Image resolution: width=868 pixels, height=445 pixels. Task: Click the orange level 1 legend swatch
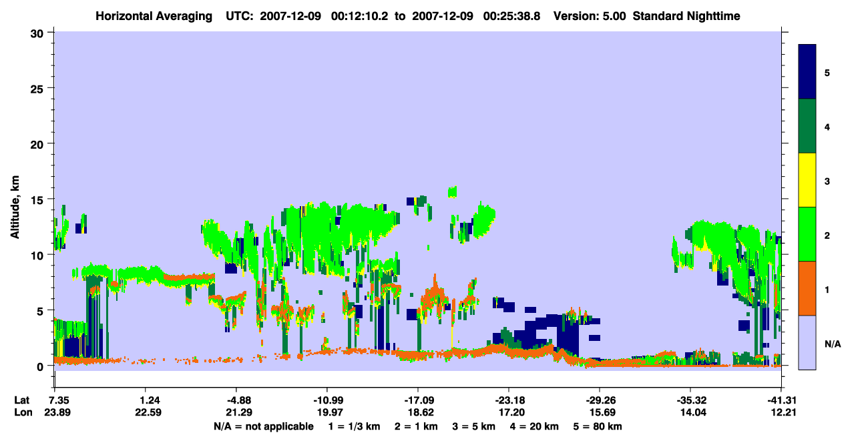807,288
